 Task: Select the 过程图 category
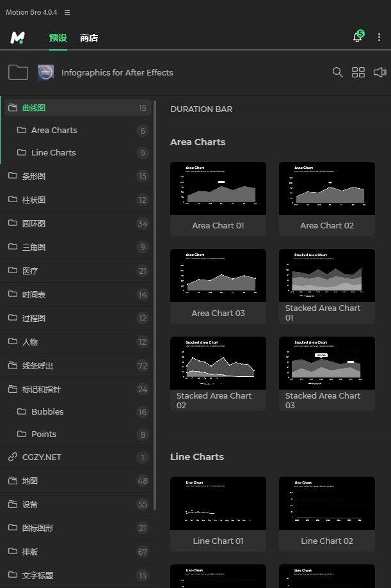coord(77,319)
